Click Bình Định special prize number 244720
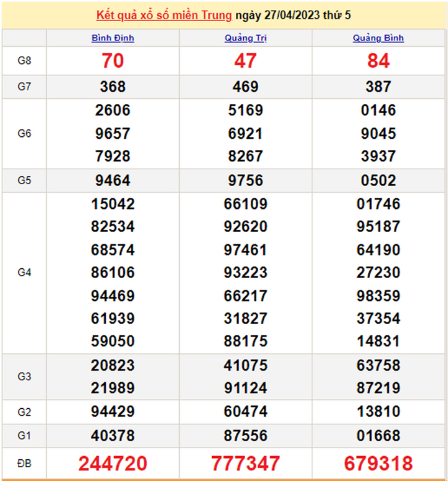This screenshot has height=481, width=448. tap(113, 464)
